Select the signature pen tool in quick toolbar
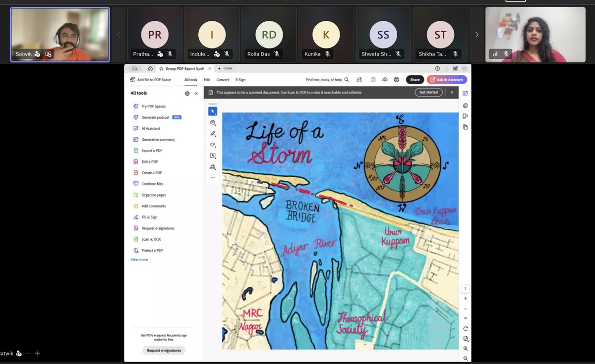This screenshot has height=364, width=595. pyautogui.click(x=213, y=167)
